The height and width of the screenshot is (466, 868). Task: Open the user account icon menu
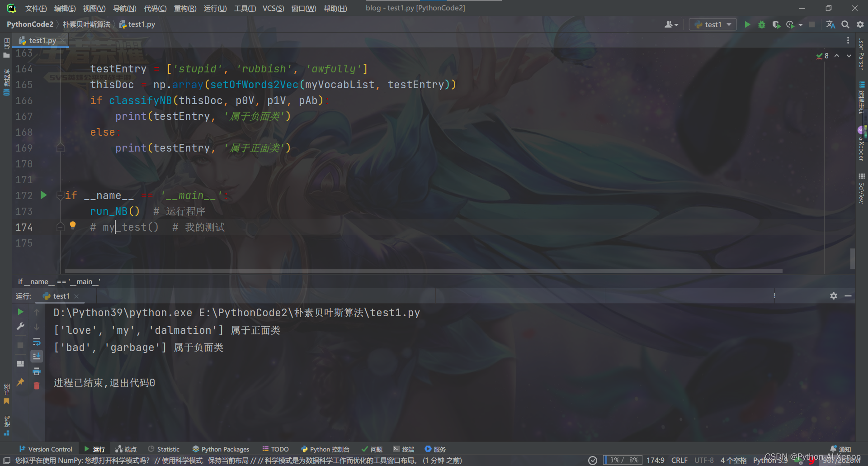[x=671, y=24]
